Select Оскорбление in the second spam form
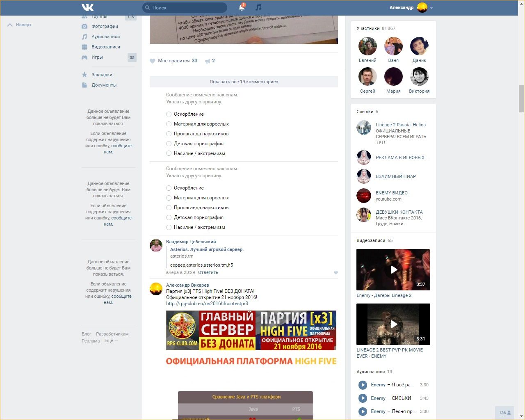Viewport: 525px width, 420px height. coord(169,188)
